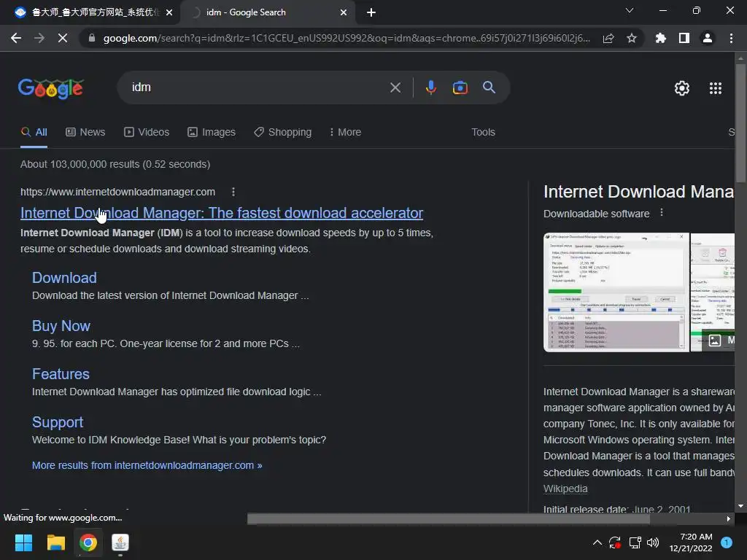The height and width of the screenshot is (560, 747).
Task: Open the Extensions puzzle icon
Action: point(661,38)
